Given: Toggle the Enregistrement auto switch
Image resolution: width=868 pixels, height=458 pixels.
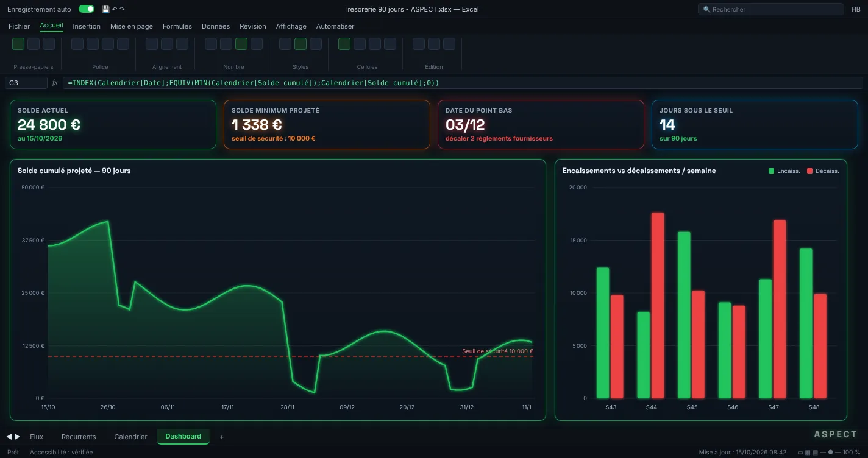Looking at the screenshot, I should point(87,9).
